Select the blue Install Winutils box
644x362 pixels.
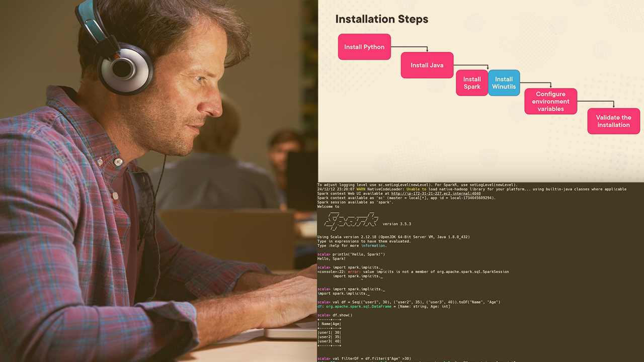(504, 83)
